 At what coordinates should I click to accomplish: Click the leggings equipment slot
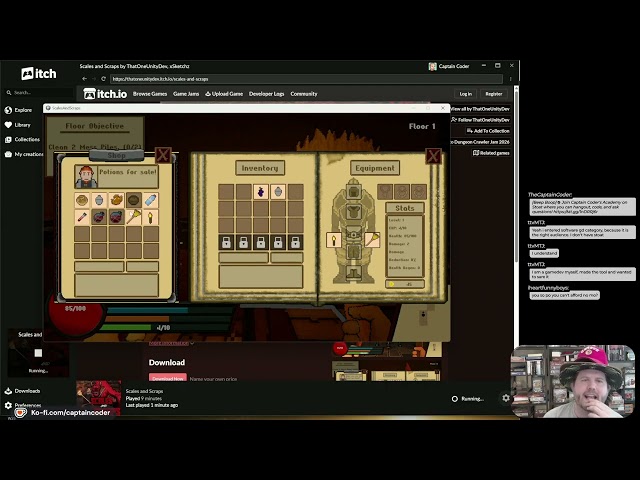[353, 252]
